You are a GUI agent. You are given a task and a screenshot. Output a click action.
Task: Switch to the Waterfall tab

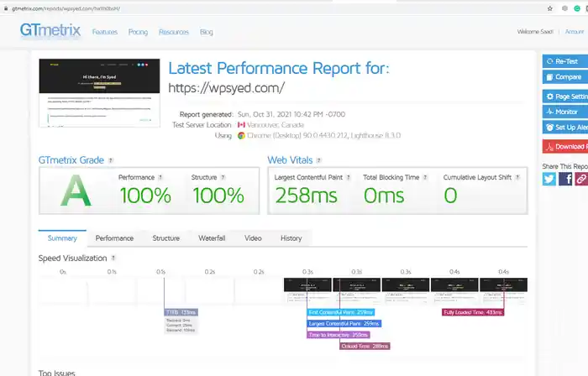(x=212, y=238)
